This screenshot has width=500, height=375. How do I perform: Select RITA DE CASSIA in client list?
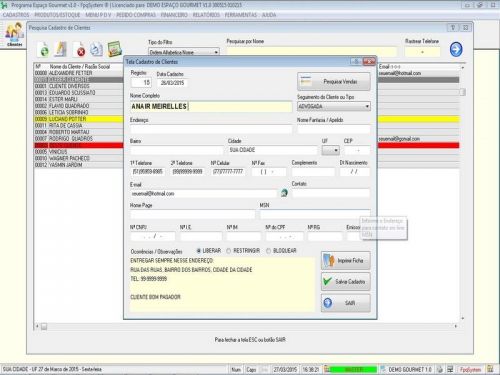pos(79,126)
